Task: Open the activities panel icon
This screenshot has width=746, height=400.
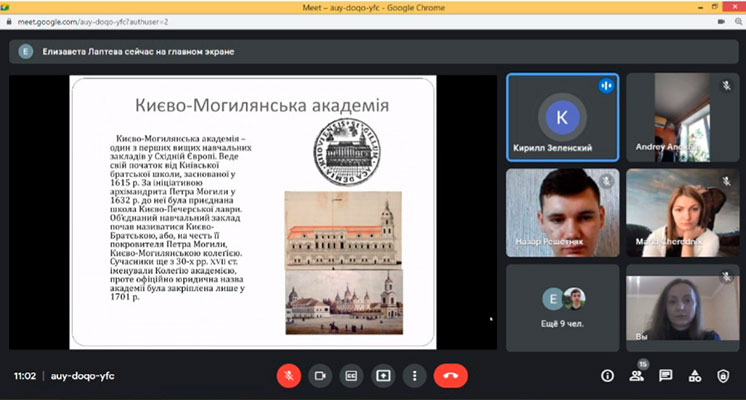Action: point(695,376)
